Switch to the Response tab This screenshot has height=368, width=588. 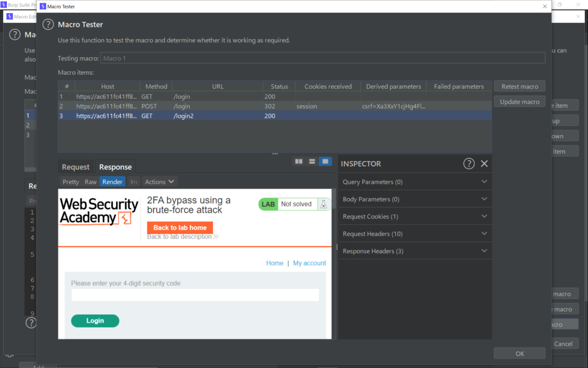click(115, 167)
